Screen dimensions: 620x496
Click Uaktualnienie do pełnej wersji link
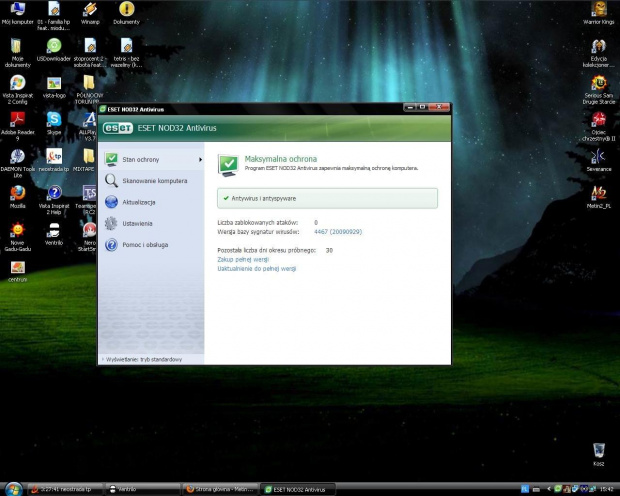click(x=257, y=269)
